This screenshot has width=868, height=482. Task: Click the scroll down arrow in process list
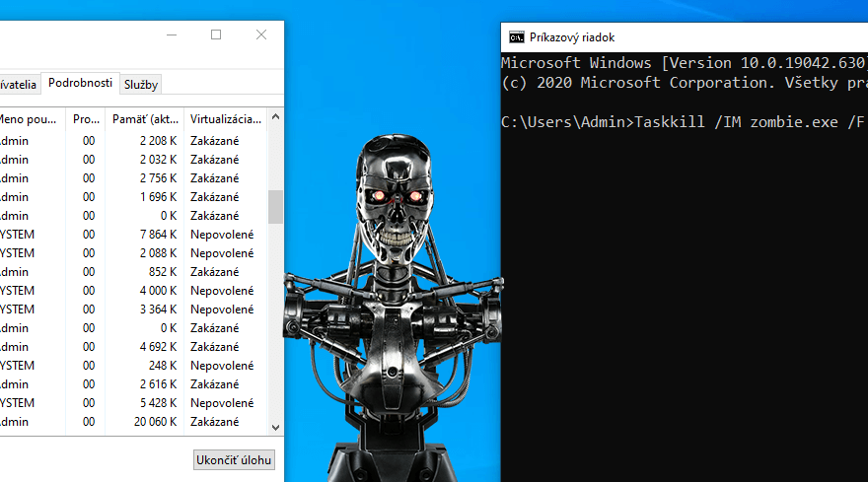(x=275, y=426)
